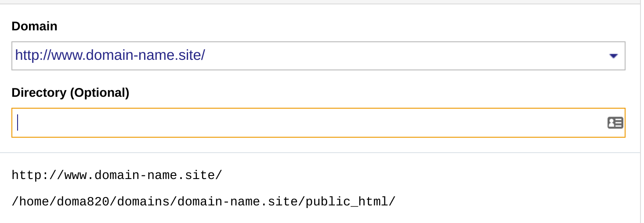Viewport: 644px width, 223px height.
Task: Click the Domain field label
Action: [34, 26]
